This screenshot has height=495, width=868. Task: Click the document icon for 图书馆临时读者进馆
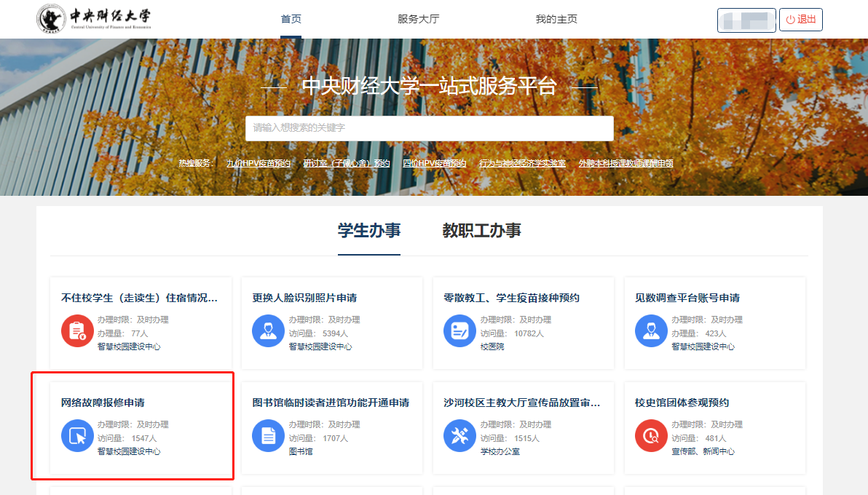click(x=268, y=437)
